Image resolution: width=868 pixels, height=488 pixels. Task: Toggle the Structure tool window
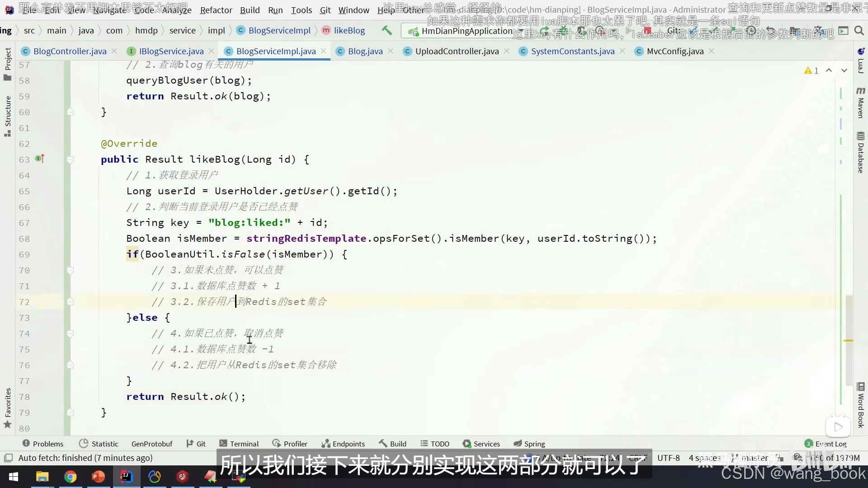[x=7, y=116]
